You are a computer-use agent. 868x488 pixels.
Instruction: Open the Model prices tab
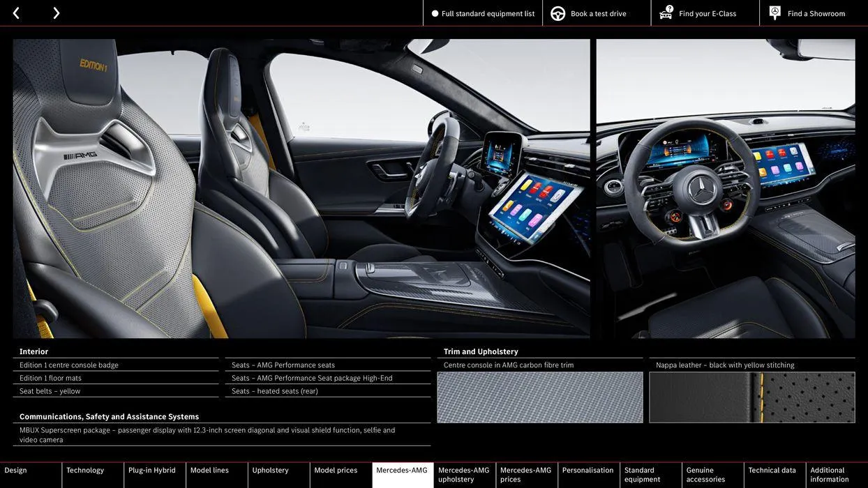337,469
